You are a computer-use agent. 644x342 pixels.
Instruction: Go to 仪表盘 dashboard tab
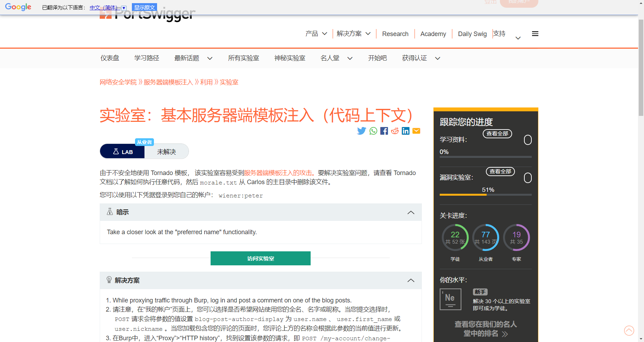tap(110, 58)
